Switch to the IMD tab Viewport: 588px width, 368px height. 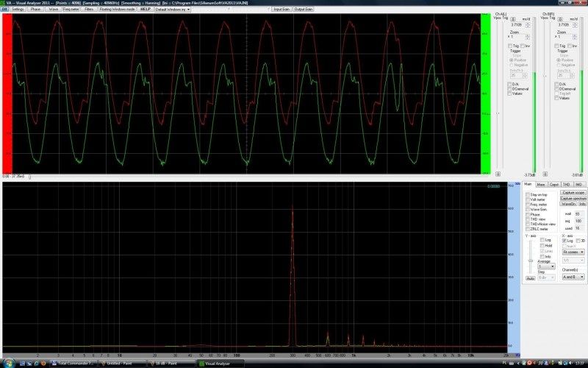pos(578,185)
